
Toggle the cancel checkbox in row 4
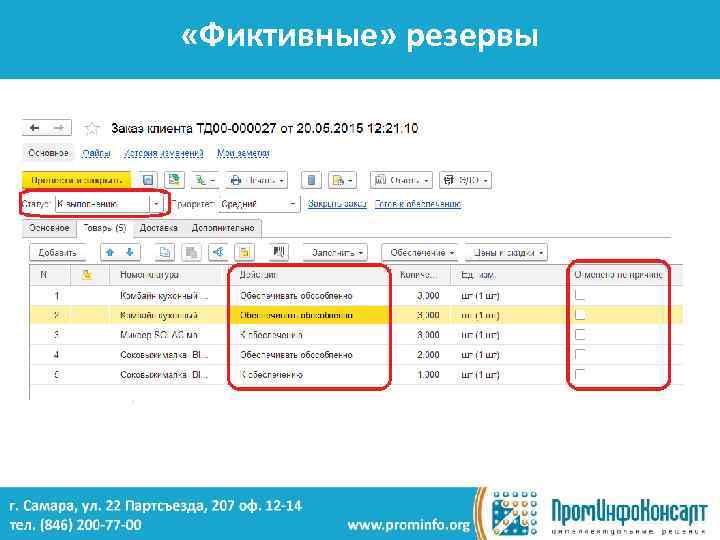pos(579,354)
